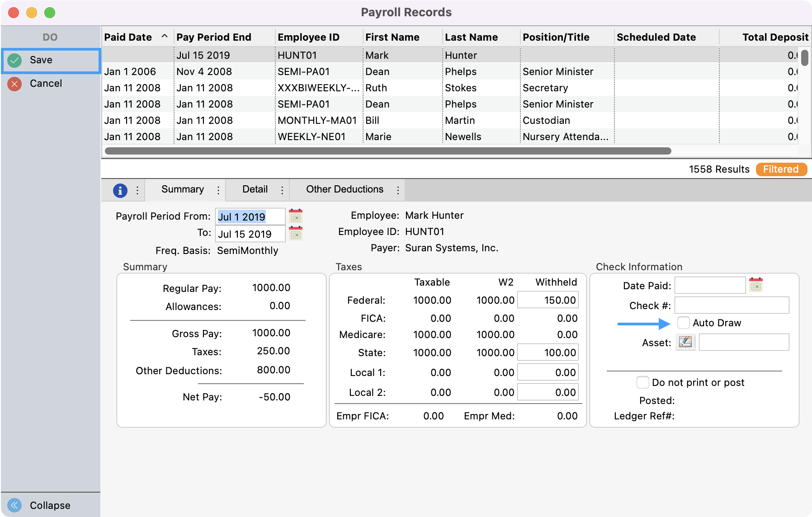Click the green Save checkmark icon

[x=15, y=60]
